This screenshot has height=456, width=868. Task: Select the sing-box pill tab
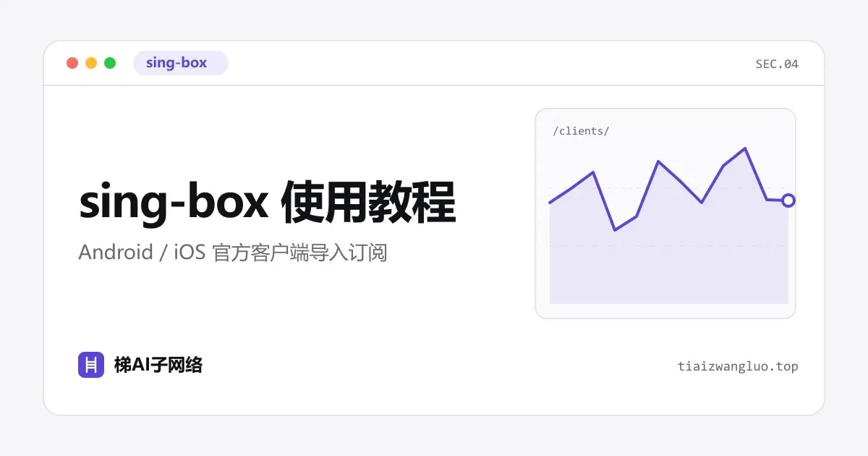[x=181, y=63]
